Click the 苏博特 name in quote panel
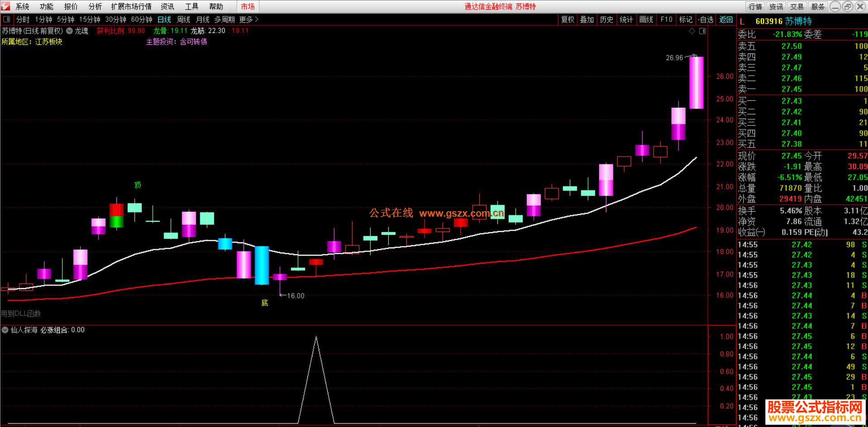 point(798,21)
